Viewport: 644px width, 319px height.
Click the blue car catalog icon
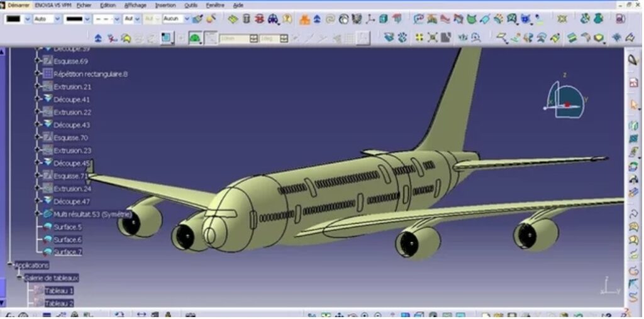pyautogui.click(x=272, y=19)
